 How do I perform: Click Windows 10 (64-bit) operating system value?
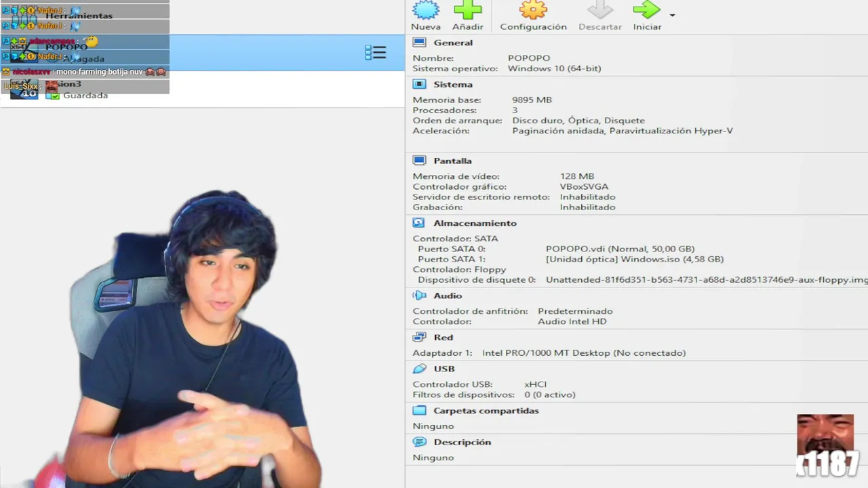(x=554, y=68)
